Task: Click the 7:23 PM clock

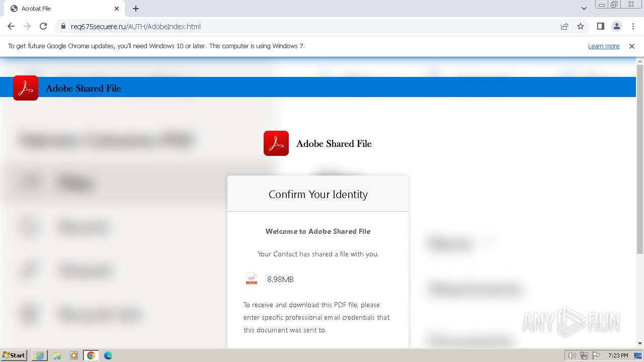Action: coord(618,355)
